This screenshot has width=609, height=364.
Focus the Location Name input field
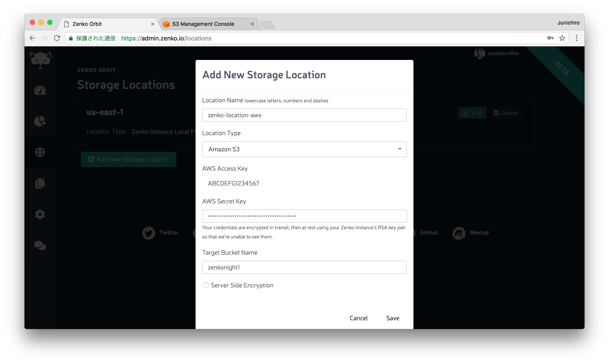304,115
